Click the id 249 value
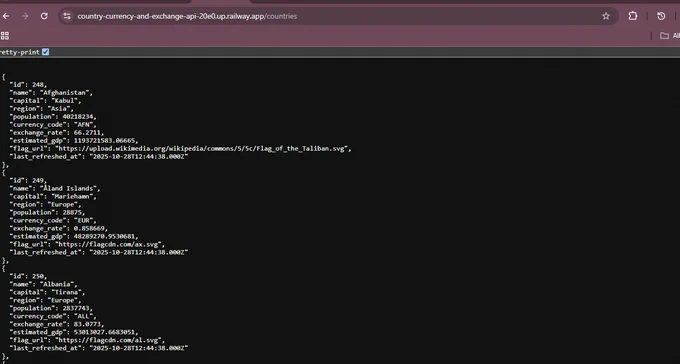680x364 pixels. pyautogui.click(x=38, y=180)
